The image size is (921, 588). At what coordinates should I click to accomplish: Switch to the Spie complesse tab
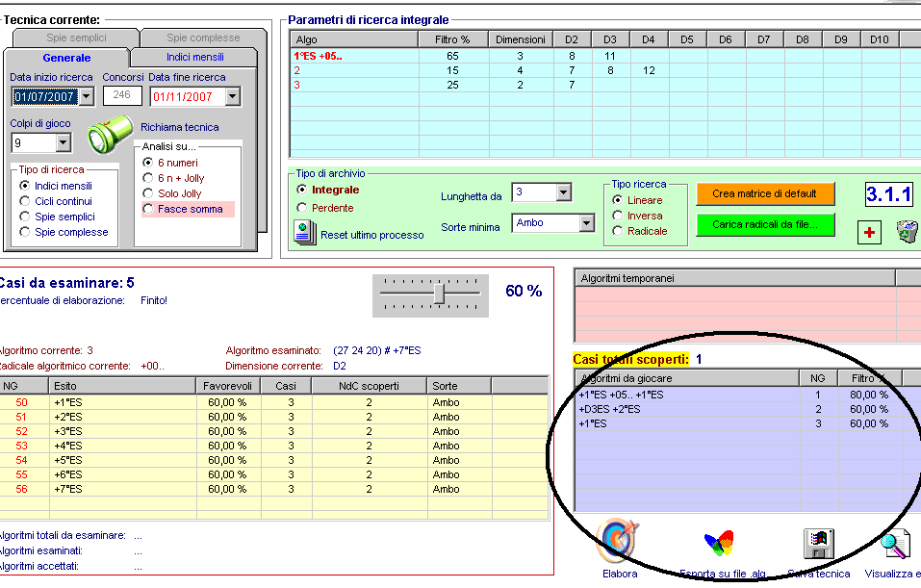[x=203, y=38]
